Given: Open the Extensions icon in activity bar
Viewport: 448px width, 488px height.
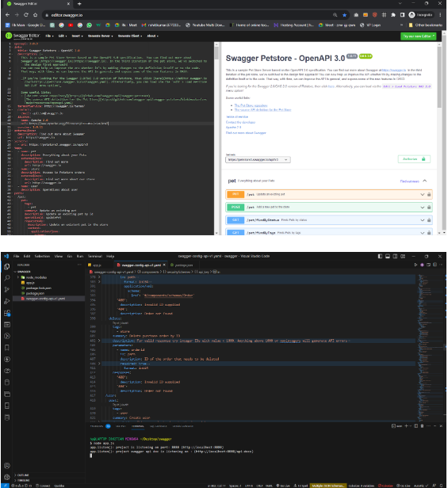Looking at the screenshot, I should click(x=7, y=313).
